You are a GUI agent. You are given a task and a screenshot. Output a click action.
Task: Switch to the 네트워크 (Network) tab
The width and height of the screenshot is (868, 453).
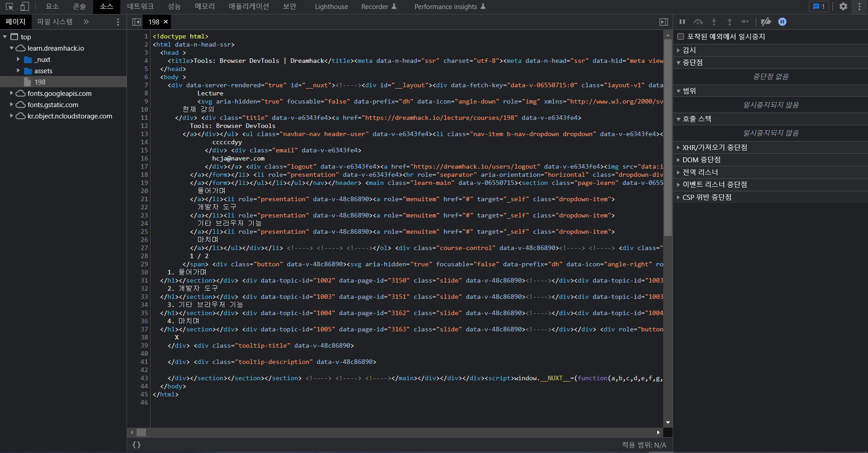click(141, 7)
